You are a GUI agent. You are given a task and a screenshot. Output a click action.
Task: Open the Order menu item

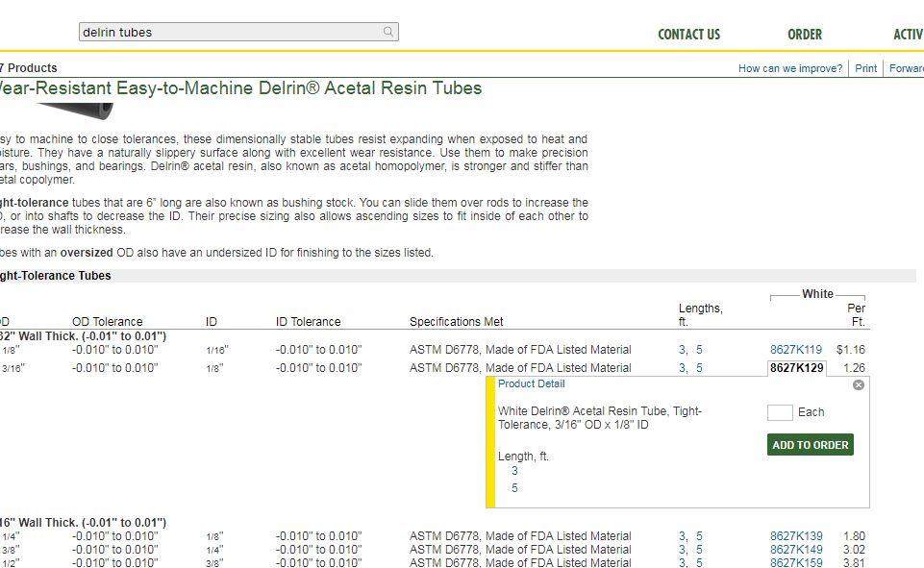click(x=805, y=35)
